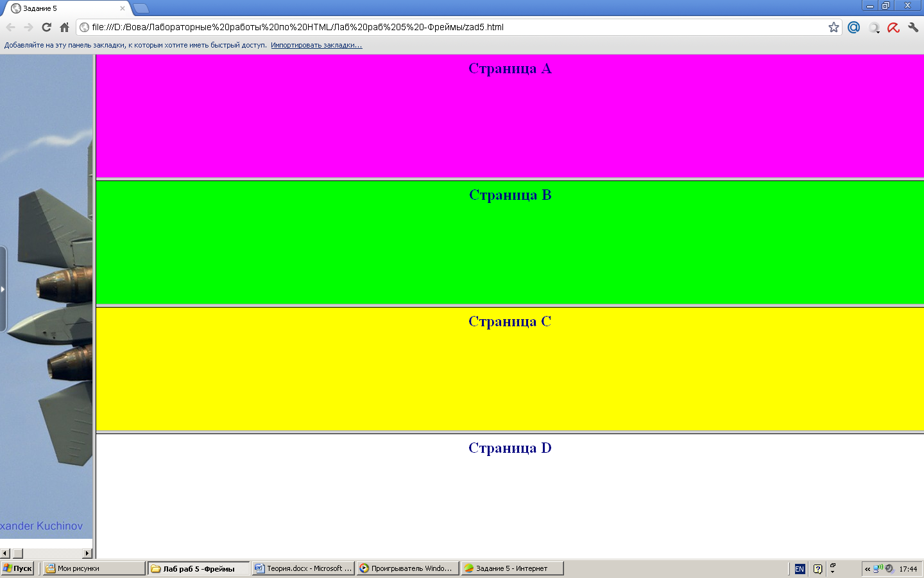This screenshot has width=924, height=578.
Task: Switch to Проигрыватель Windows Media taskbar item
Action: 408,568
